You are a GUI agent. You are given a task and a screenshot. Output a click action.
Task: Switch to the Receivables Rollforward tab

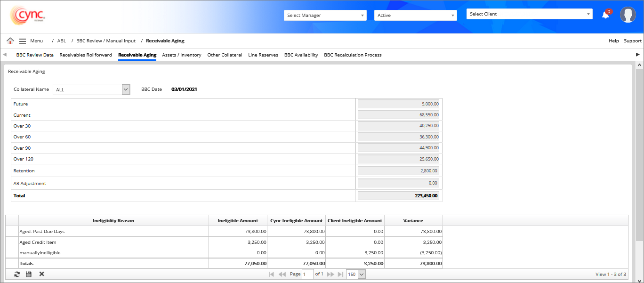tap(86, 55)
